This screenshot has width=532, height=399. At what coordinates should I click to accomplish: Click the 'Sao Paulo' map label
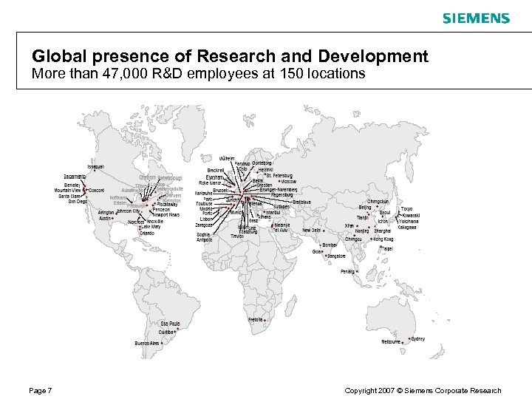pos(171,324)
